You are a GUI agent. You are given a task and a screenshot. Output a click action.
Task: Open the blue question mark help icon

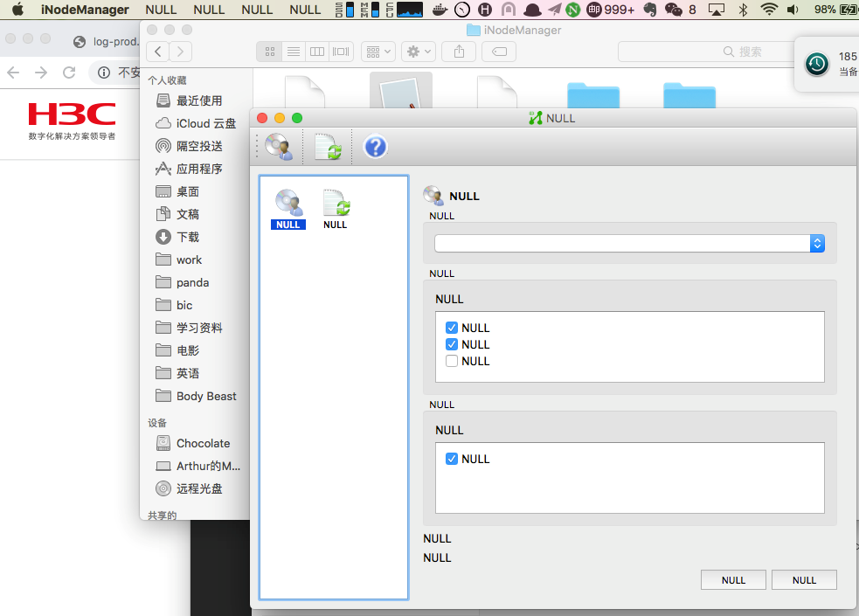tap(376, 147)
